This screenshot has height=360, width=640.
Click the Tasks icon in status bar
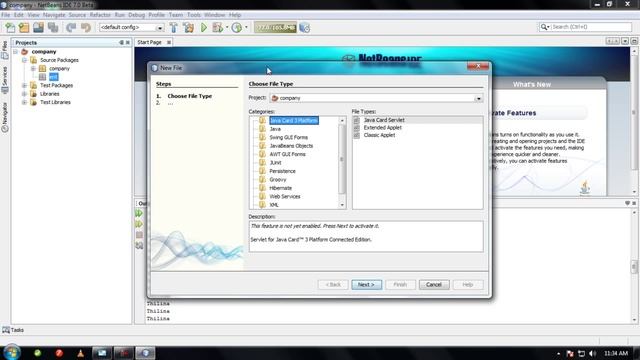(6, 330)
